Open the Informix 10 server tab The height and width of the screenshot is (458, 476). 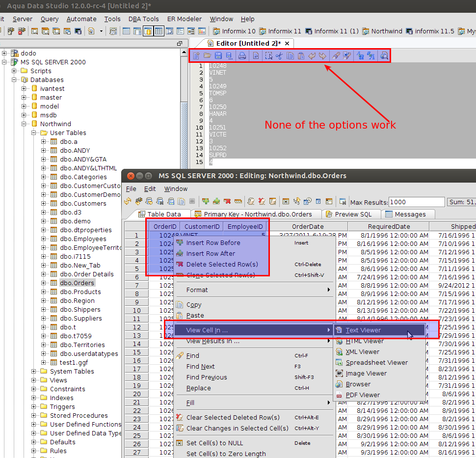point(234,31)
